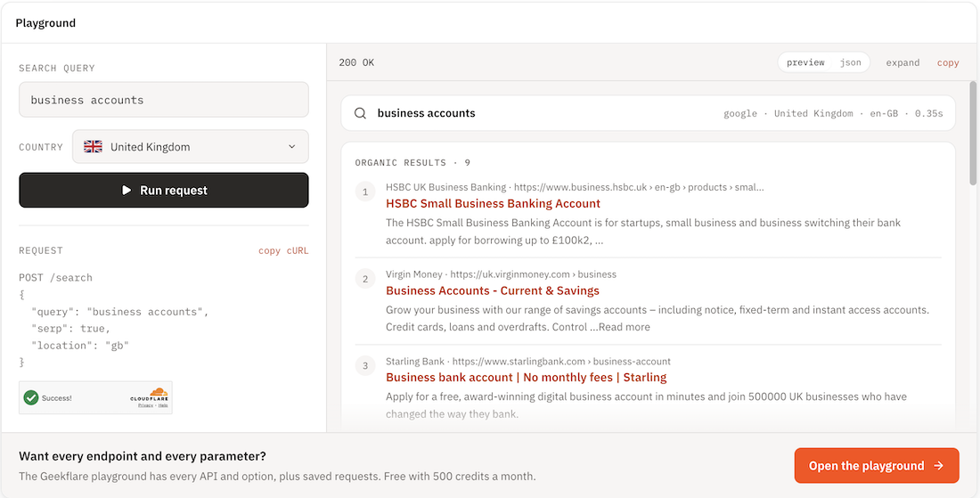
Task: Click the expand link in response header
Action: (902, 62)
